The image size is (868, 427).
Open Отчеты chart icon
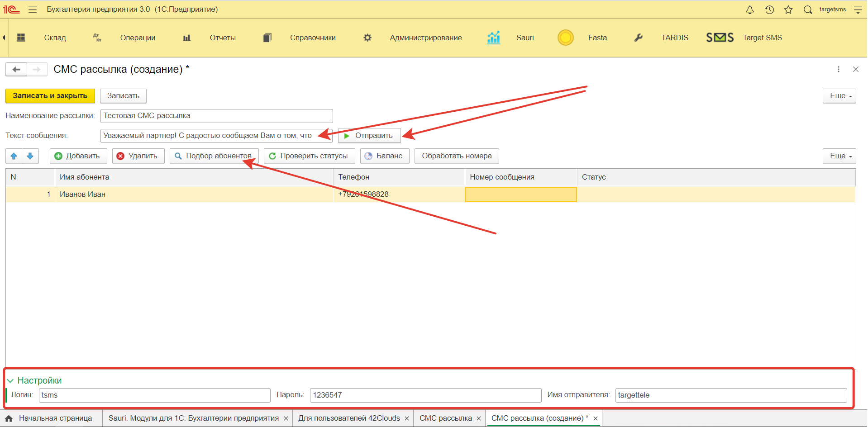tap(186, 38)
